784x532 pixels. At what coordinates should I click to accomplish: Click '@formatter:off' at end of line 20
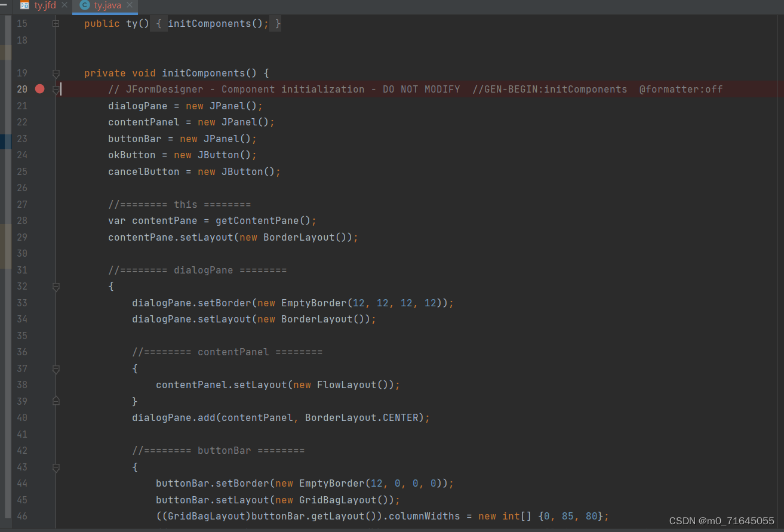681,89
